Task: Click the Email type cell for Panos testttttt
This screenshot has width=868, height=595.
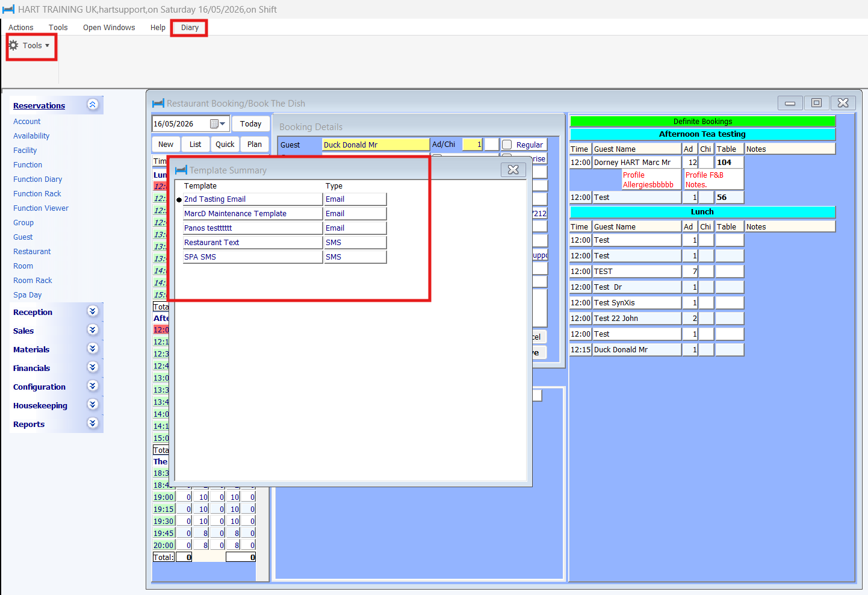Action: (x=355, y=228)
